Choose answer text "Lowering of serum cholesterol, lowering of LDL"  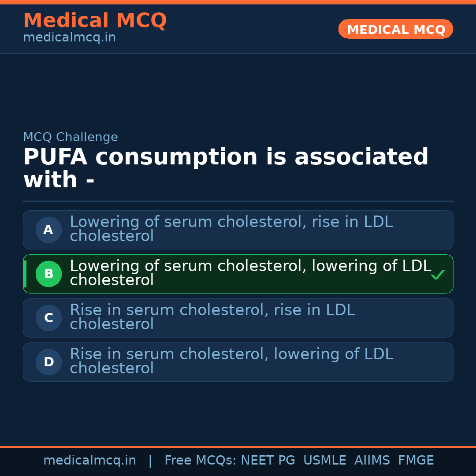[x=250, y=266]
